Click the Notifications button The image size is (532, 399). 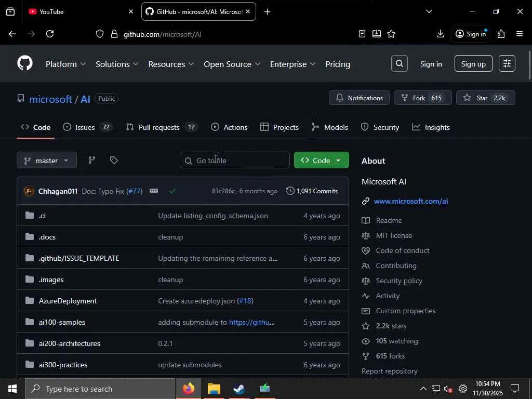point(359,98)
